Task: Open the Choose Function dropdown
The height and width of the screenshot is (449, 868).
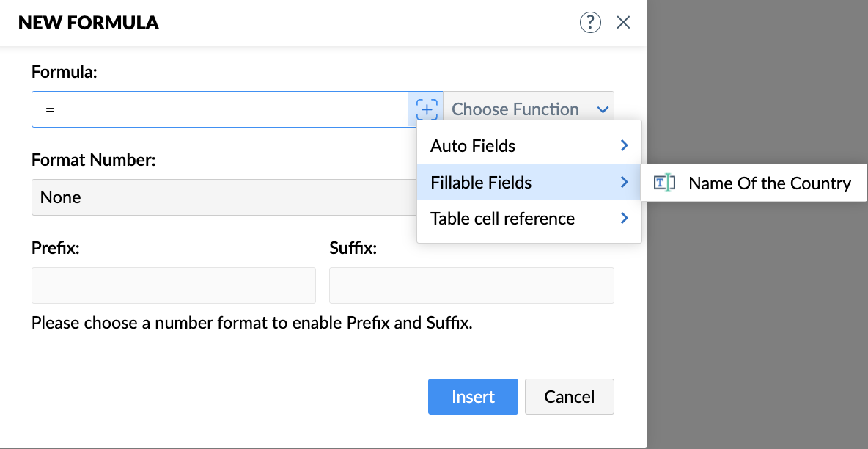Action: click(515, 109)
